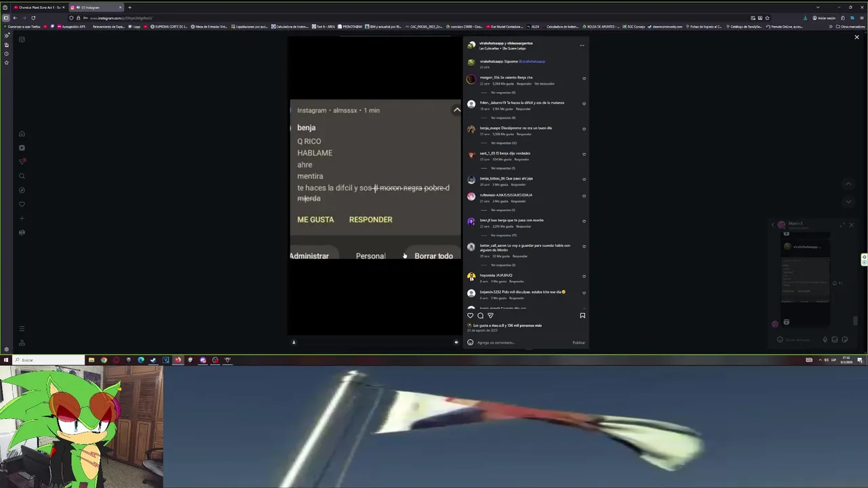Viewport: 868px width, 488px height.
Task: Reload the page in browser
Action: click(x=33, y=18)
